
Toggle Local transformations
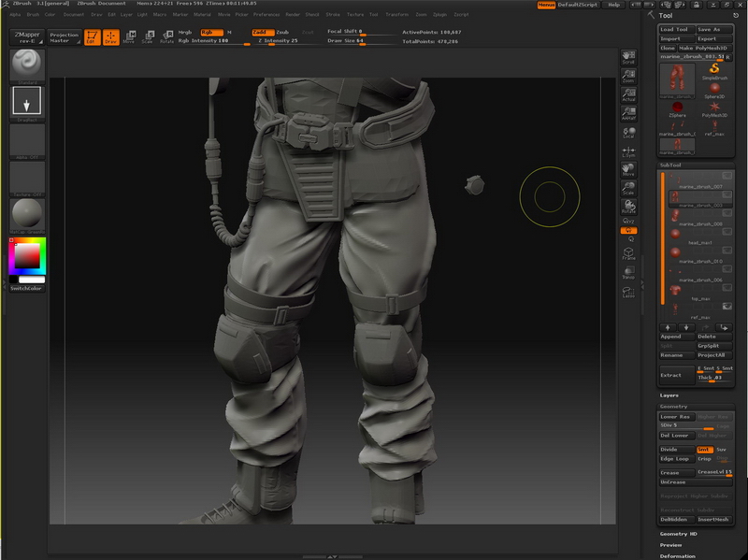tap(628, 133)
